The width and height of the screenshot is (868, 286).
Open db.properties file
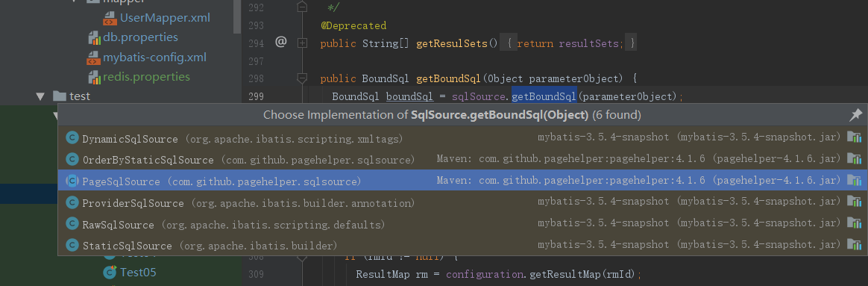pyautogui.click(x=141, y=37)
